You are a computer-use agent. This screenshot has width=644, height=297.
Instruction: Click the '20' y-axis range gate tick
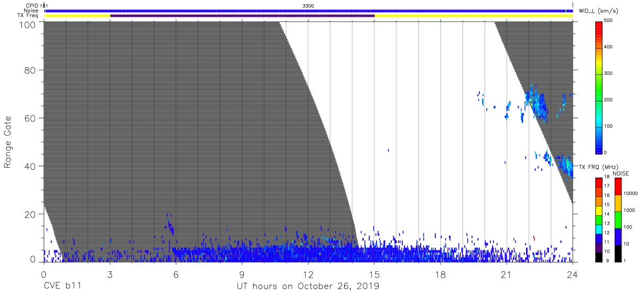pos(30,214)
